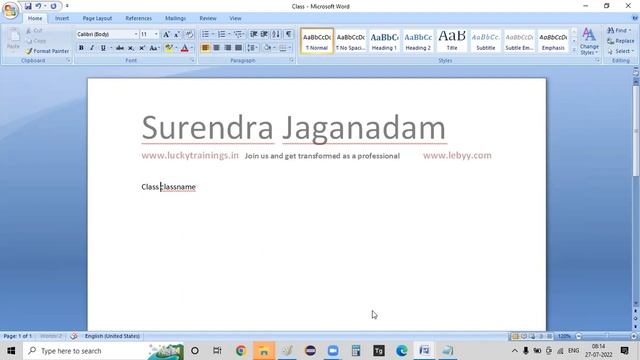The image size is (640, 360).
Task: Undo the last action in Quick Access
Action: (38, 6)
